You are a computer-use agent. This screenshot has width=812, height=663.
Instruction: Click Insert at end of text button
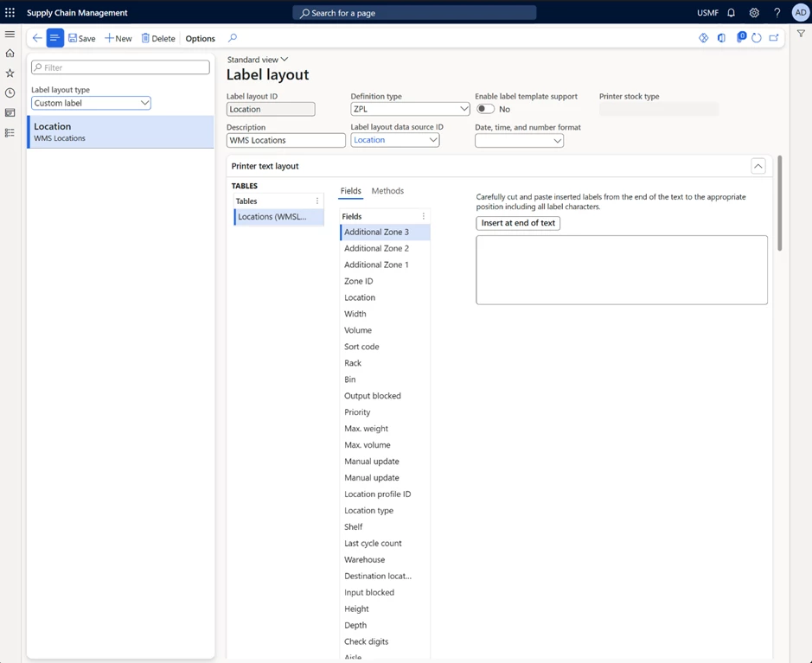tap(518, 223)
